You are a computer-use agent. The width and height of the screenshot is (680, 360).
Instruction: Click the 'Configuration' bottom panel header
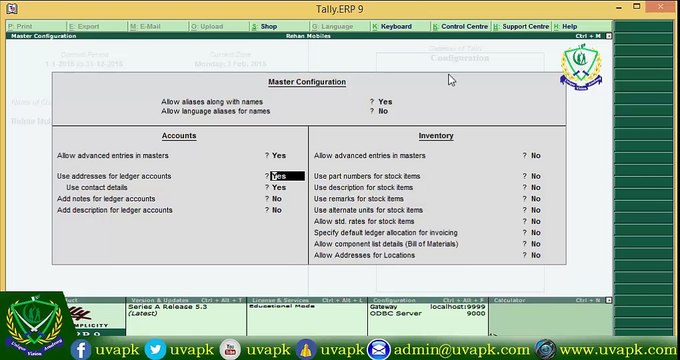(x=428, y=300)
